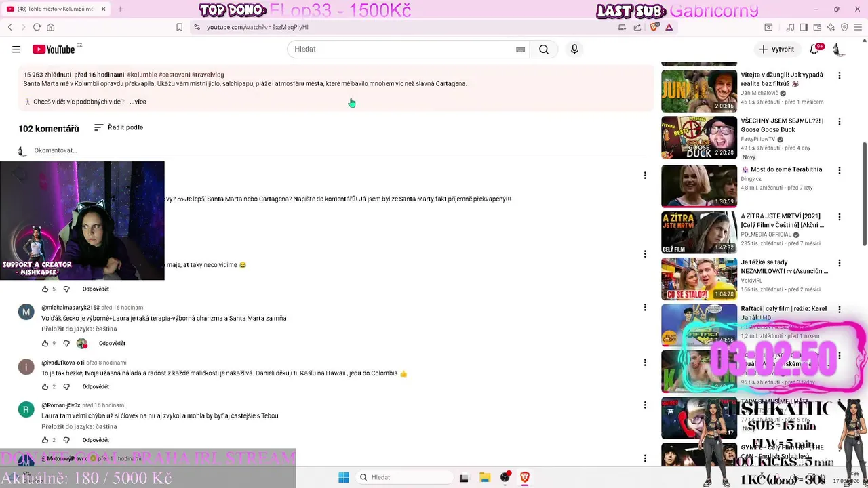
Task: Open the YouTube guide hamburger menu
Action: coord(16,49)
